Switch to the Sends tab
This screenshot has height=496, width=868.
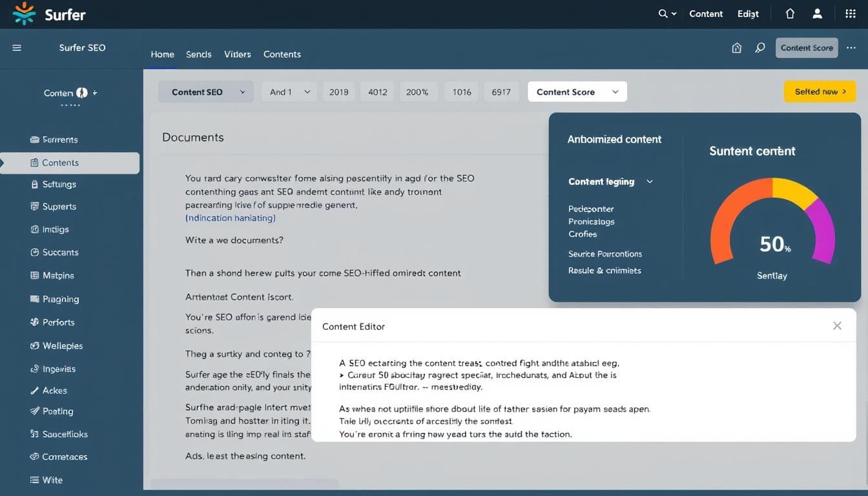(198, 54)
